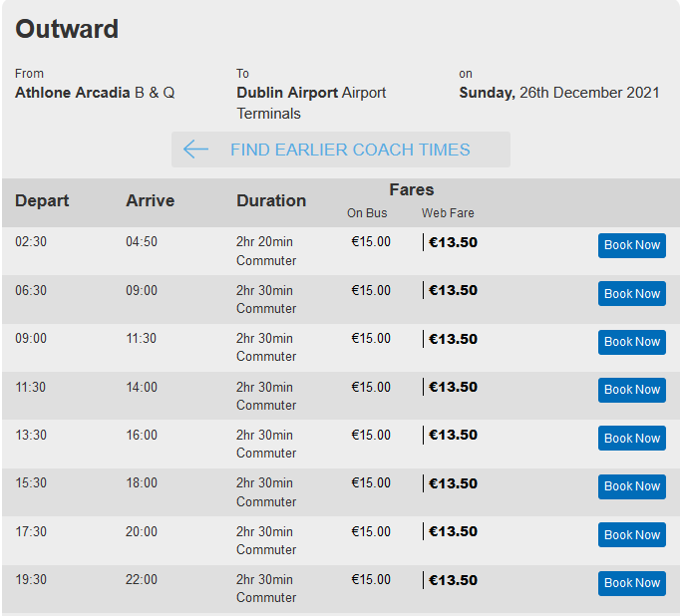Book the 13:30 departure coach
The height and width of the screenshot is (616, 682).
pyautogui.click(x=631, y=438)
